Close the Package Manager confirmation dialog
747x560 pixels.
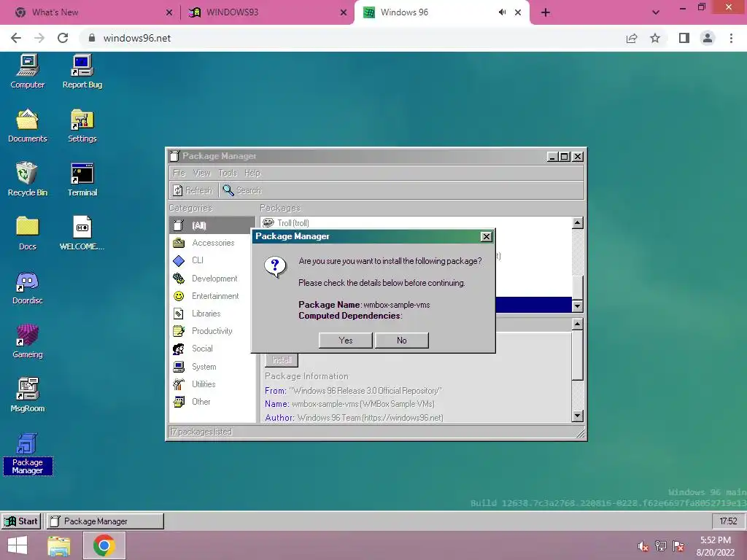click(486, 237)
